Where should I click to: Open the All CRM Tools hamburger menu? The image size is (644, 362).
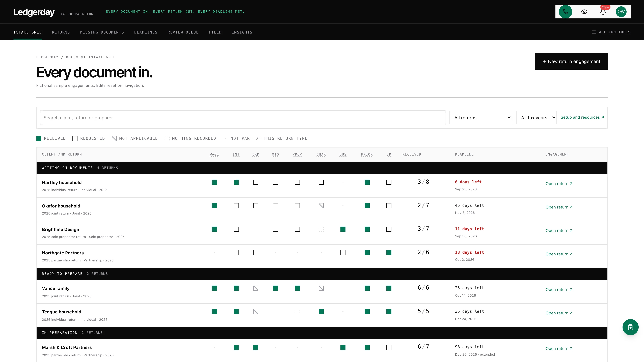click(x=611, y=32)
